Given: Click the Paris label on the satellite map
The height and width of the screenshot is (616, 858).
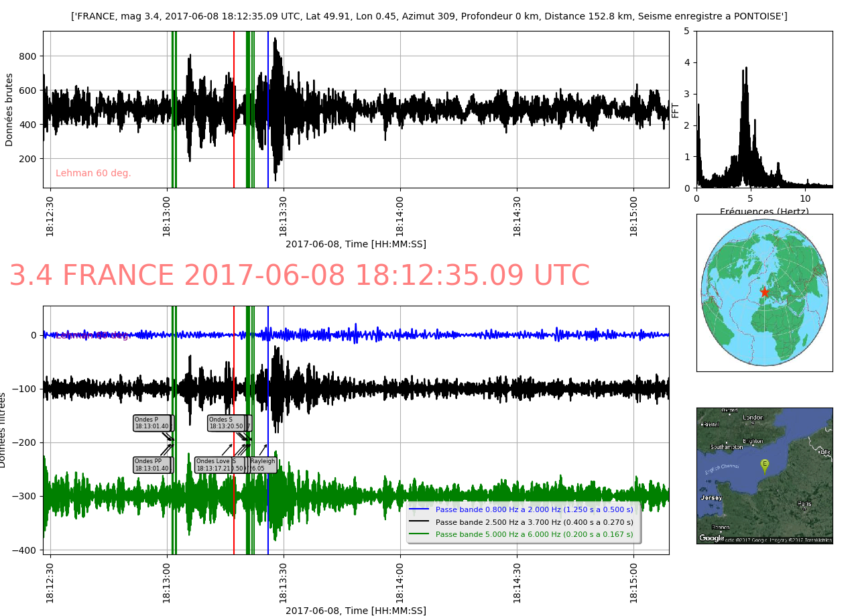Looking at the screenshot, I should pos(804,503).
